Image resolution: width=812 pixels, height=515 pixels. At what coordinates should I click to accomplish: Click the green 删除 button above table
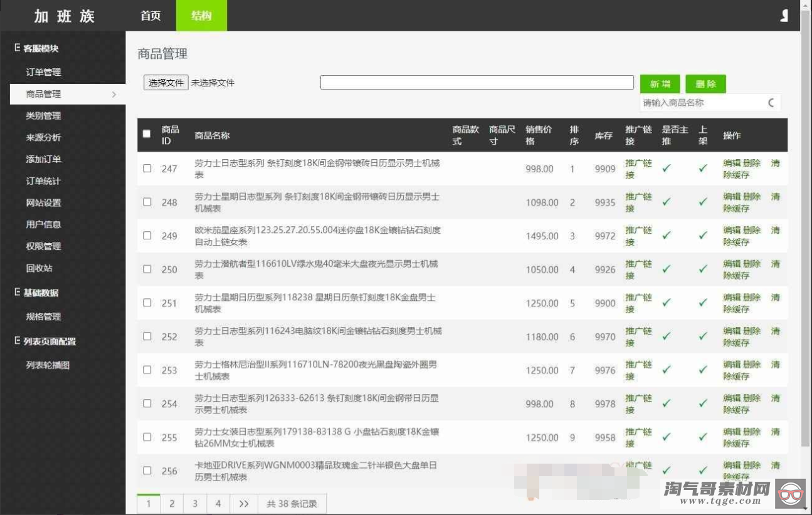coord(705,84)
